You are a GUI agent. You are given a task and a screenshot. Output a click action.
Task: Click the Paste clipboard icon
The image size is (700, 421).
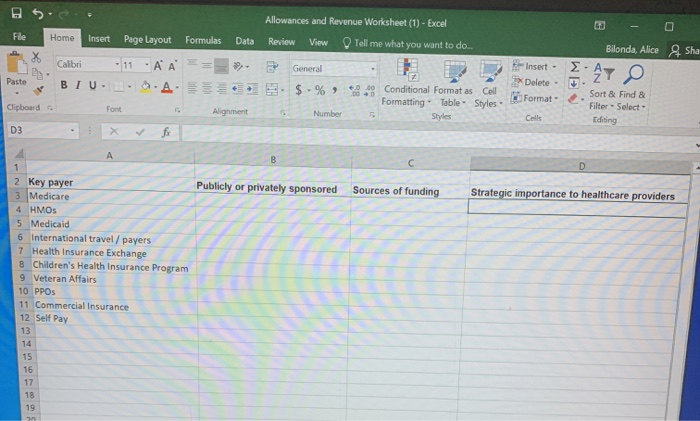coord(16,63)
